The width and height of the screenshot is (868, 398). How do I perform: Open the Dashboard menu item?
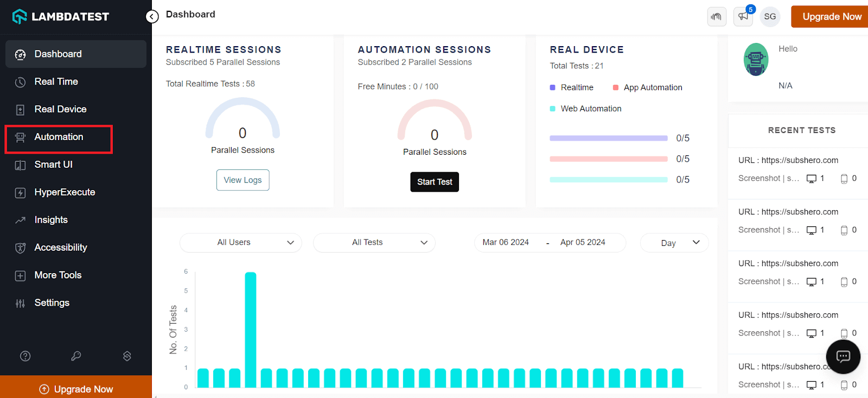(76, 54)
